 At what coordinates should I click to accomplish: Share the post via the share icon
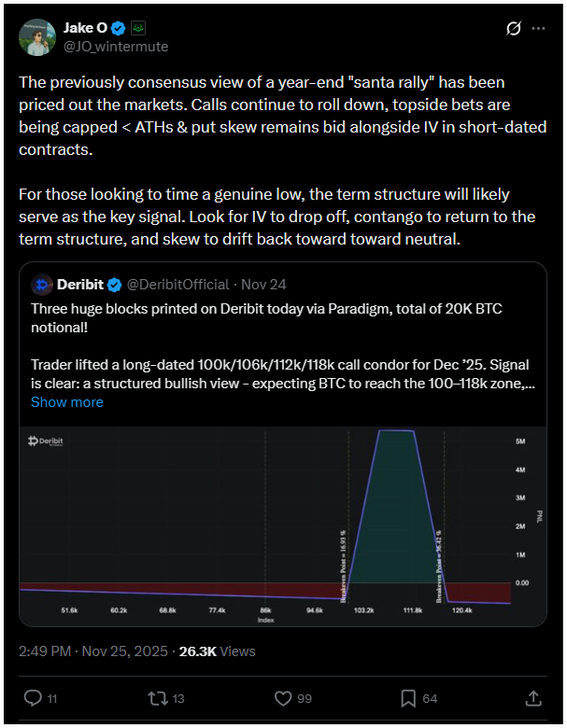(x=533, y=697)
